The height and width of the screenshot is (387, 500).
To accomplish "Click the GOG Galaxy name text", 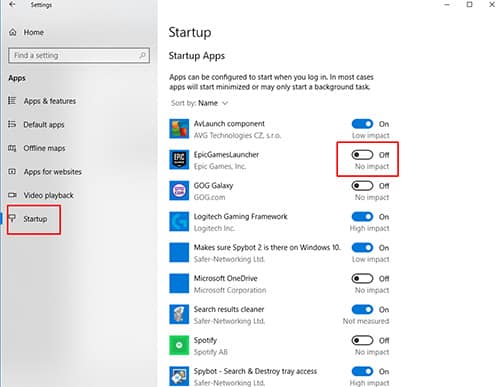I will point(213,186).
